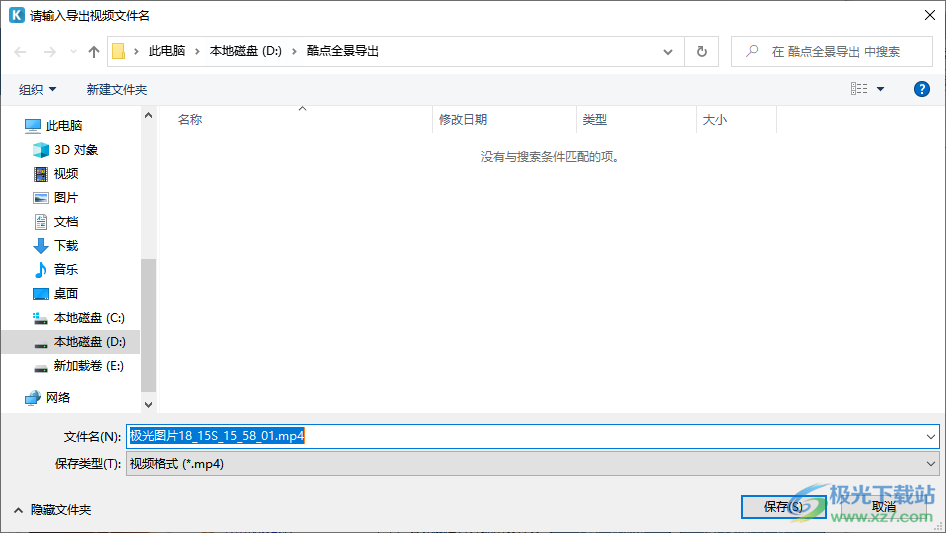Image resolution: width=946 pixels, height=533 pixels.
Task: Expand chevron after 本地磁盘 (D:) breadcrumb
Action: click(x=294, y=51)
